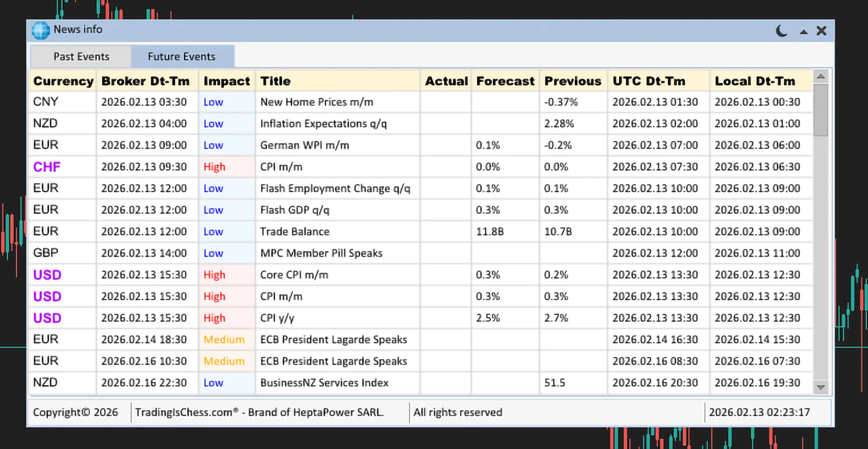Screen dimensions: 868x449
Task: Click scrollbar down arrow
Action: coord(820,388)
